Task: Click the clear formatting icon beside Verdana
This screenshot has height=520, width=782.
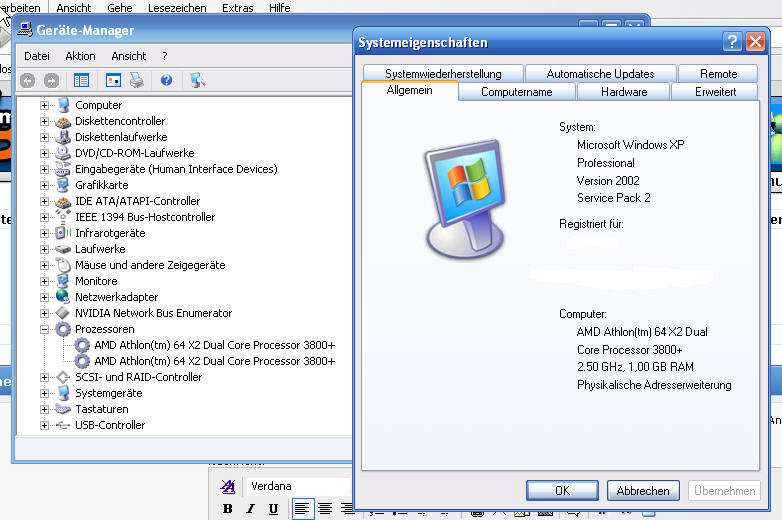Action: (x=228, y=486)
